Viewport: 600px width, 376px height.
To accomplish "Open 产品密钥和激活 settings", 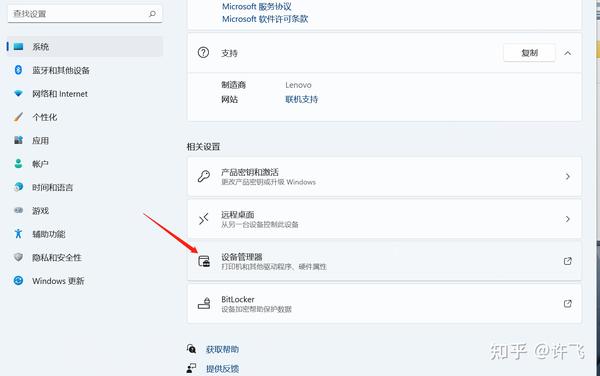I will click(384, 176).
